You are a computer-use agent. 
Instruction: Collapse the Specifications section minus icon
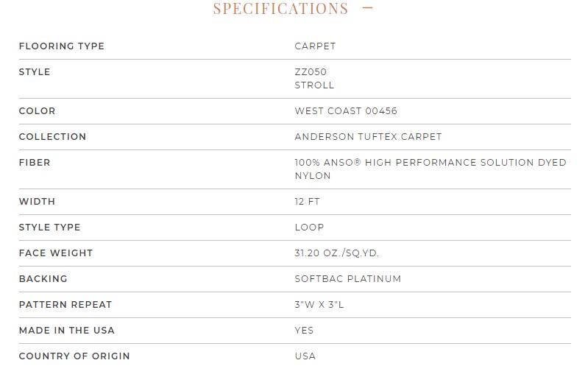[367, 8]
